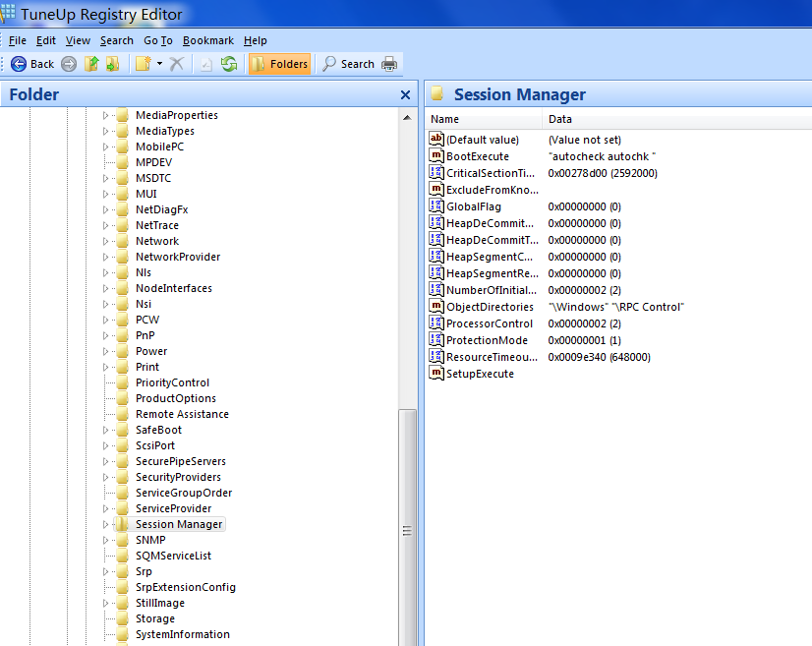
Task: Create new item with New icon
Action: (x=143, y=64)
